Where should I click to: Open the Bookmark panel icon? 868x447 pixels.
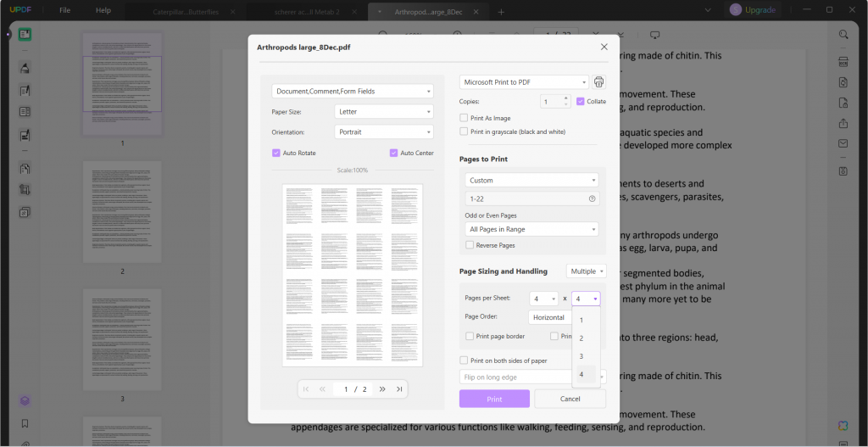[x=25, y=424]
